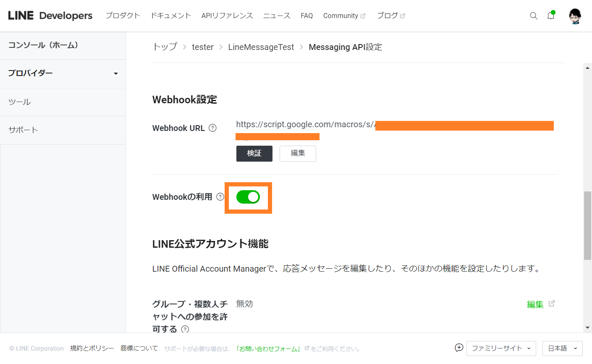Viewport: 592px width, 364px height.
Task: Click the plus icon beside ファミリーサイト
Action: click(x=459, y=348)
